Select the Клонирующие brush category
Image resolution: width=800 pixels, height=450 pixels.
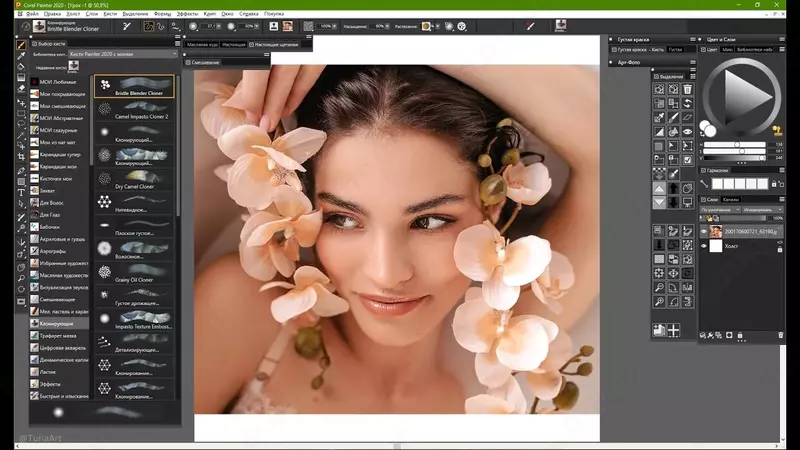click(59, 323)
